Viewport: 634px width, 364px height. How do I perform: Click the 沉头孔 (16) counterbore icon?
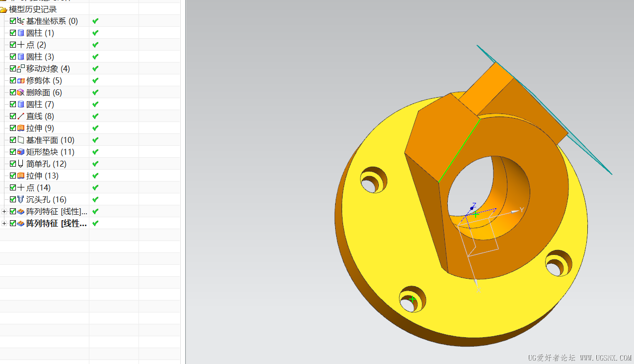[x=21, y=199]
